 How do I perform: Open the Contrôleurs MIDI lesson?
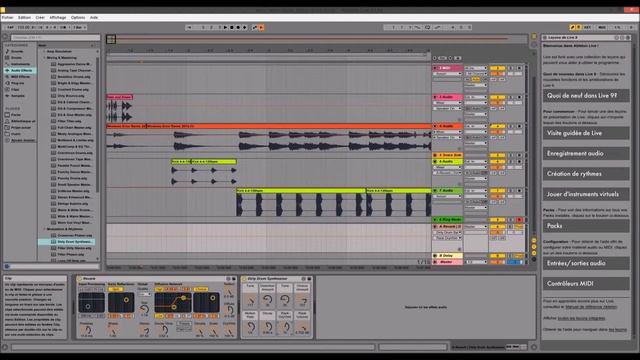tap(586, 284)
